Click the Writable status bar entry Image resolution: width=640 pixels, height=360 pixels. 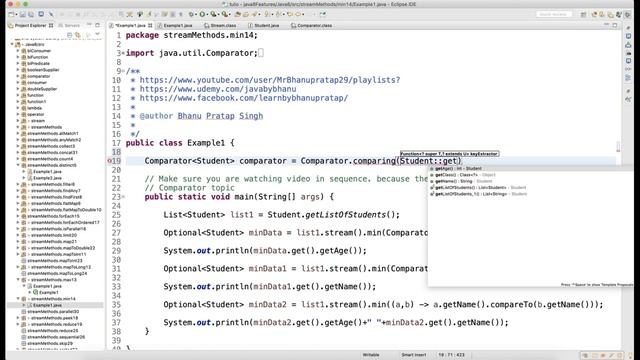point(371,355)
